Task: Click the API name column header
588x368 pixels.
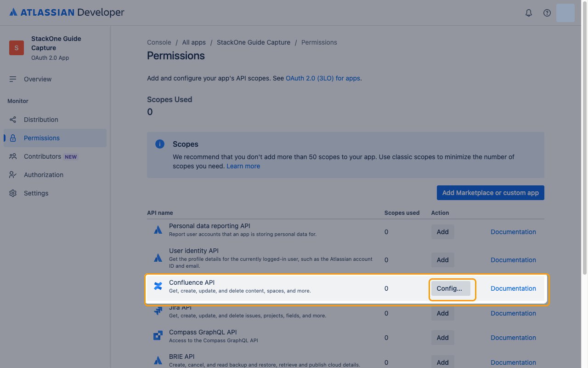Action: (160, 213)
